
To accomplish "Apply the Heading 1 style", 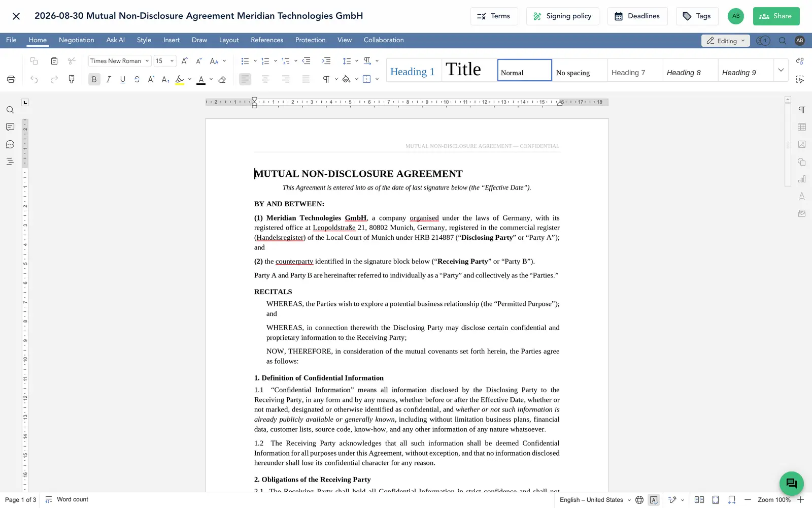I will point(413,70).
